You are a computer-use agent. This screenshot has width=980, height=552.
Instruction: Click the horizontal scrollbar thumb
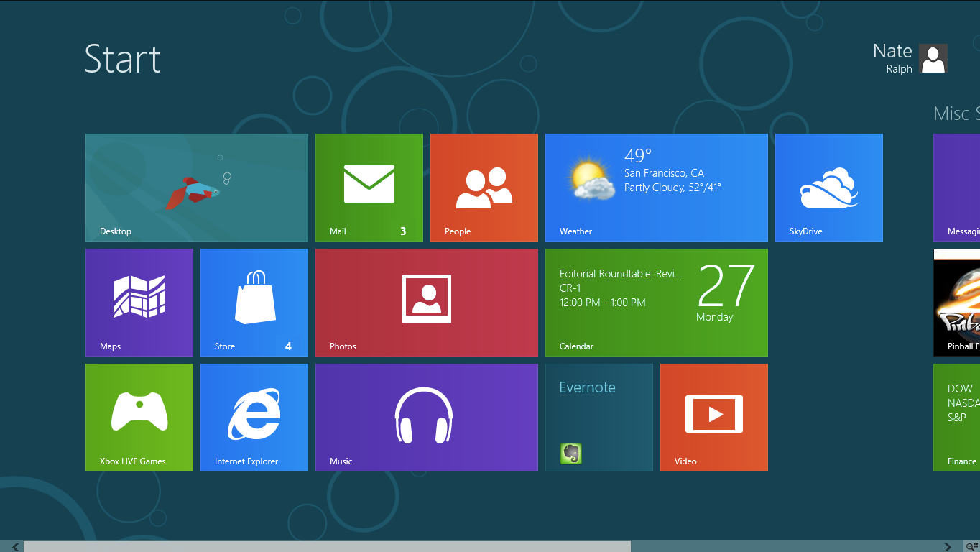(327, 547)
